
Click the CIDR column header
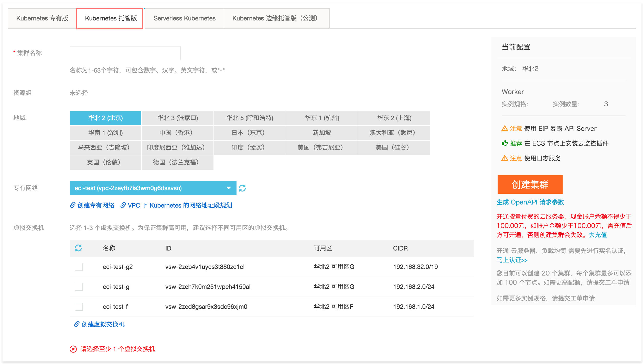[x=400, y=248]
